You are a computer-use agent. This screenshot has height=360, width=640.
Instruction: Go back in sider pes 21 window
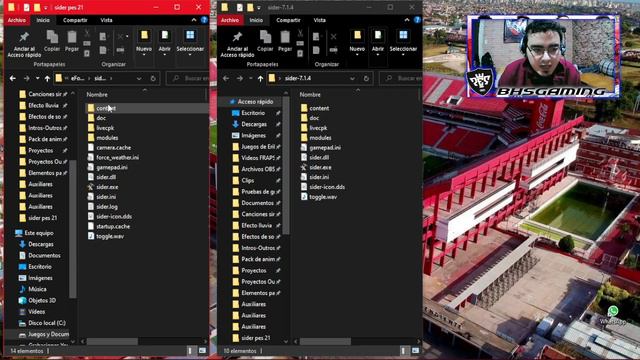tap(13, 78)
